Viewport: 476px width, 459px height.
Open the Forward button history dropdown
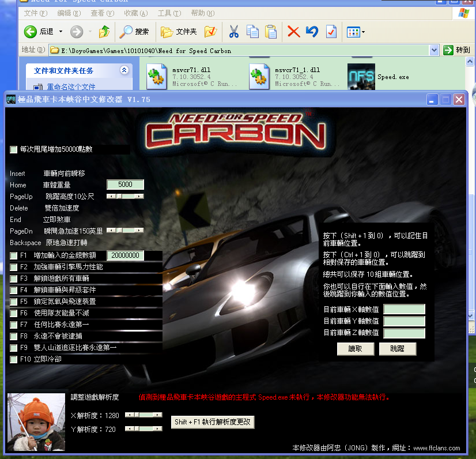click(90, 32)
